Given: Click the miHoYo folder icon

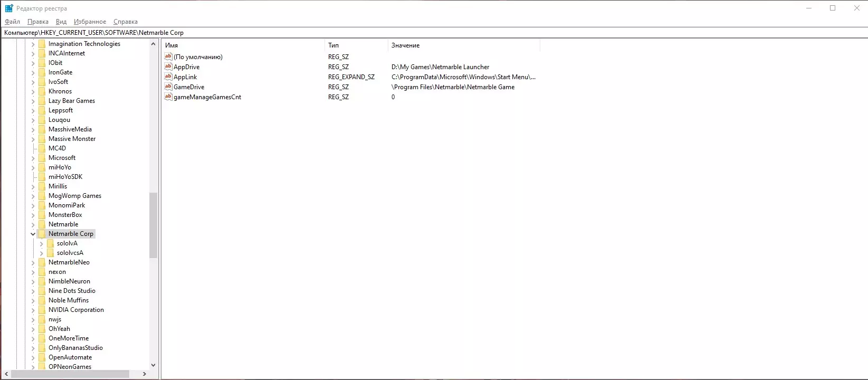Looking at the screenshot, I should click(42, 167).
